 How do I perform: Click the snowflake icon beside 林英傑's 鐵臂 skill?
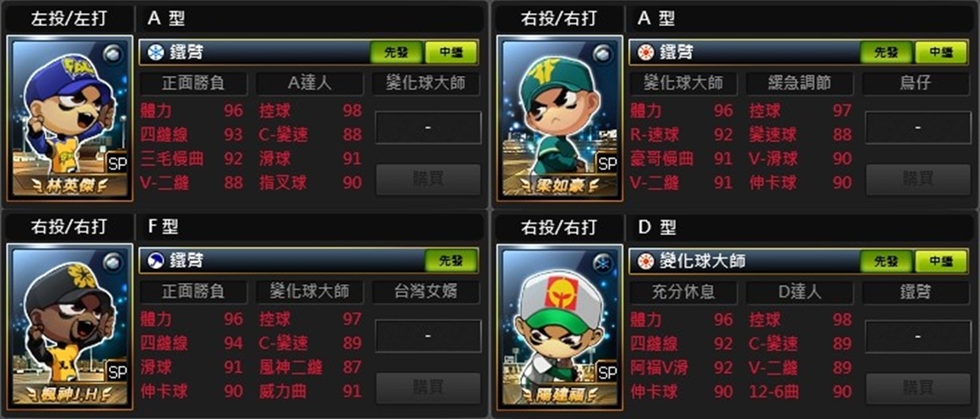(152, 52)
